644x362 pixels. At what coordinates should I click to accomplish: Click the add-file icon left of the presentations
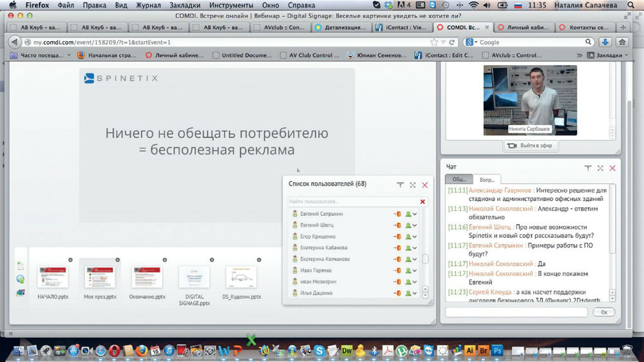click(x=20, y=265)
